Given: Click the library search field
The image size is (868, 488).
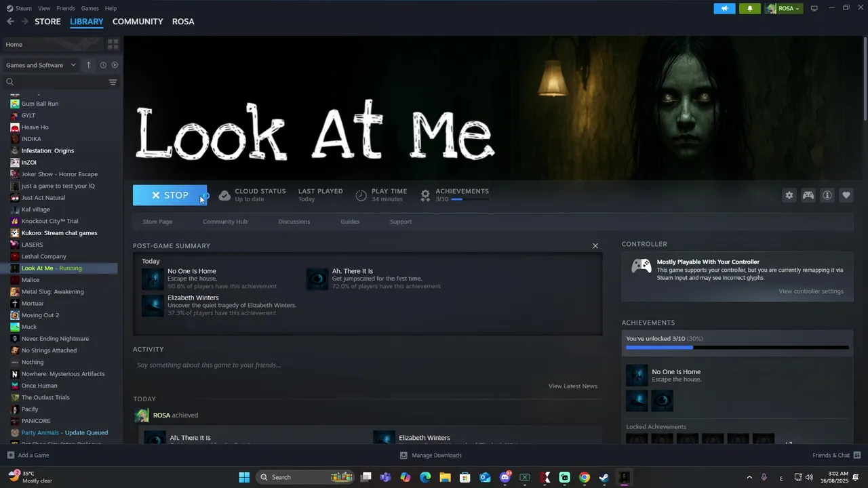Looking at the screenshot, I should [x=56, y=82].
